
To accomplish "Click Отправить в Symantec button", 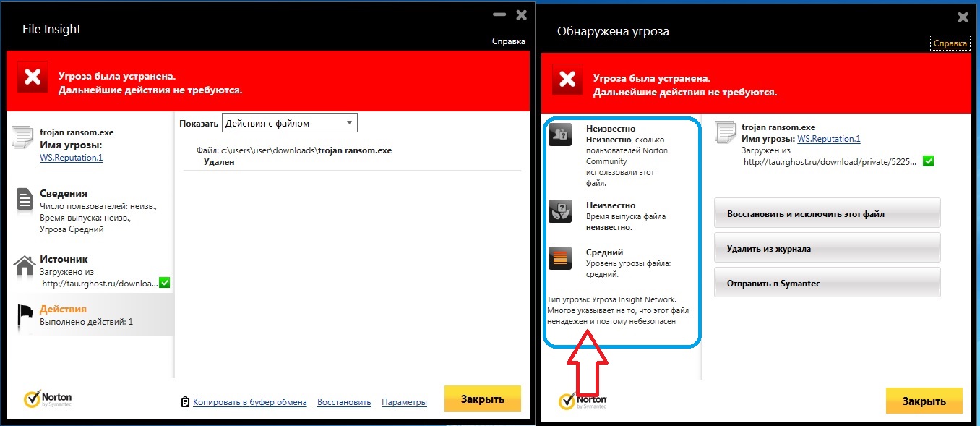I will (827, 283).
